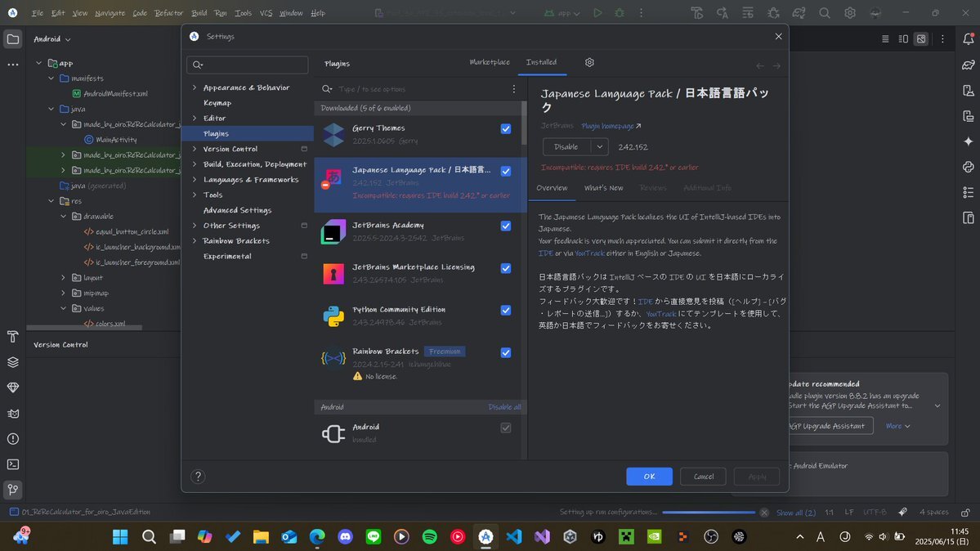Click the Run app play icon

click(597, 12)
